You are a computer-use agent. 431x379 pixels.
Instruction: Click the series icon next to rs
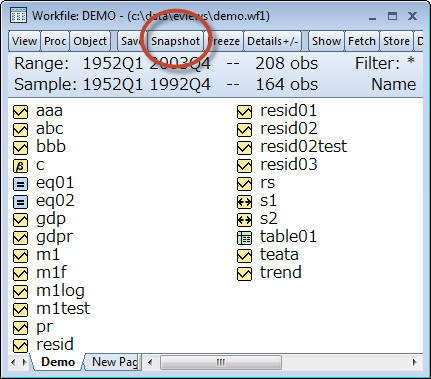244,184
